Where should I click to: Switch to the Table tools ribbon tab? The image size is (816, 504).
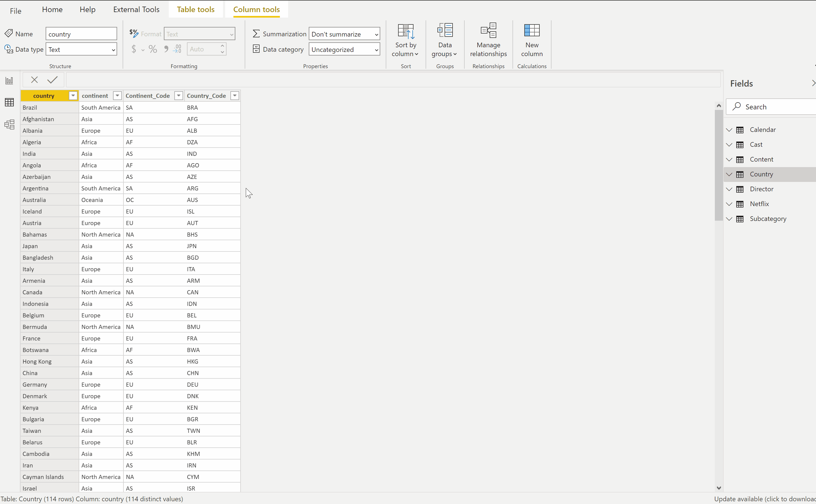click(196, 9)
